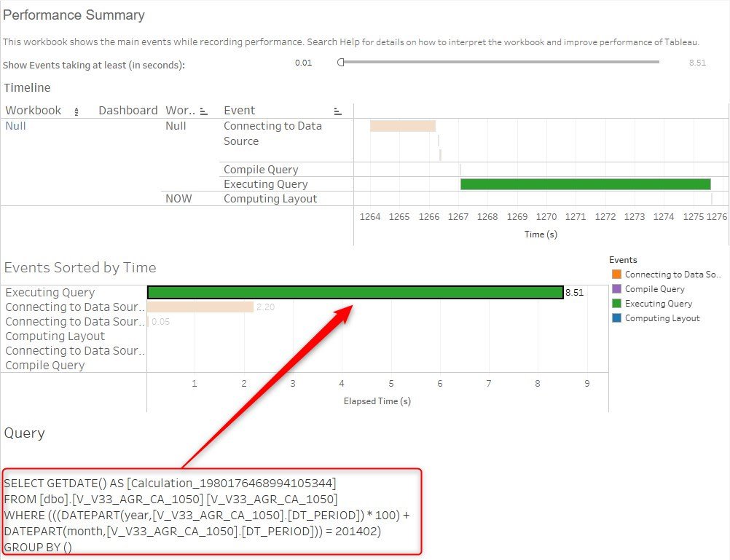Image resolution: width=730 pixels, height=560 pixels.
Task: Click the Elapsed Time (s) axis title
Action: (377, 401)
